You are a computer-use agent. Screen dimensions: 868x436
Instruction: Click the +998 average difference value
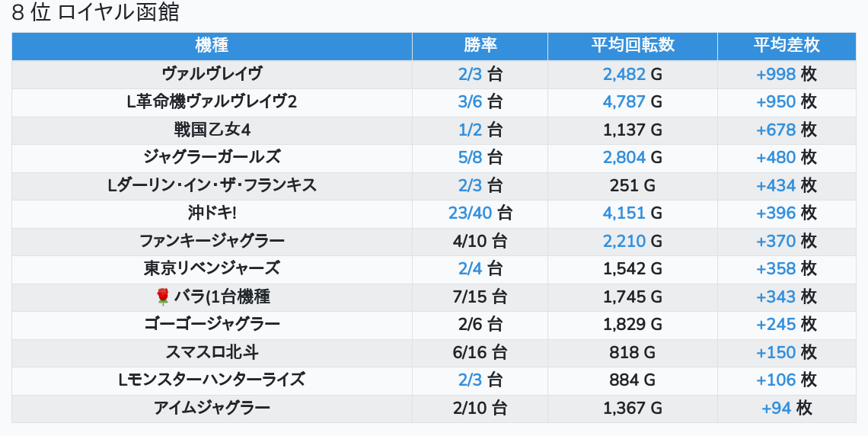point(776,74)
